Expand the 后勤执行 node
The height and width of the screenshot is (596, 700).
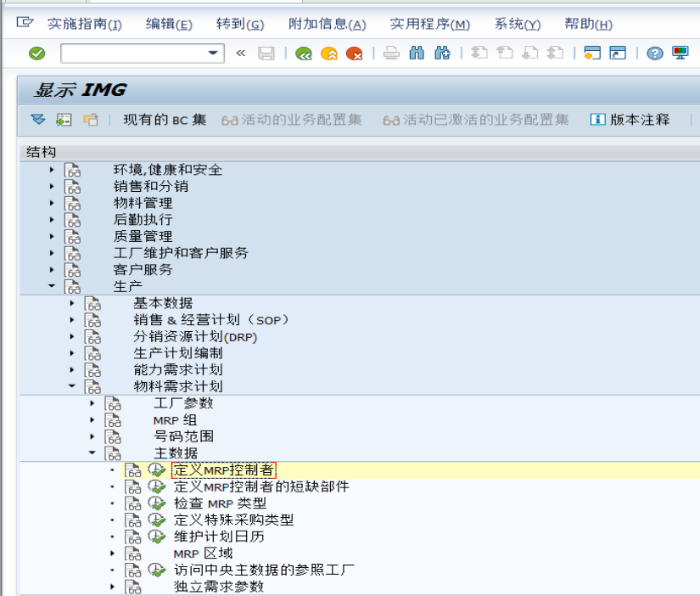(52, 220)
